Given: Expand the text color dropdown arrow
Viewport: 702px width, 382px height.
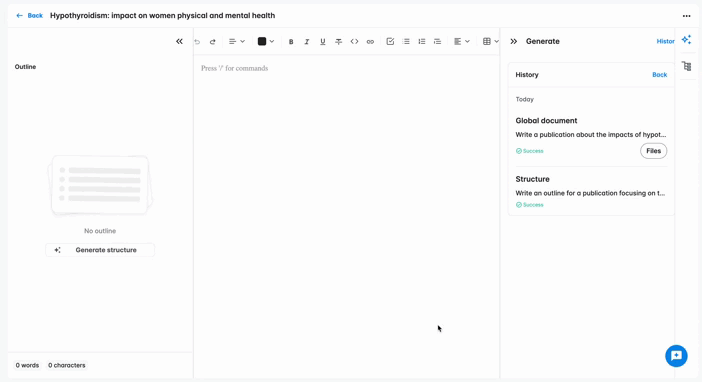Looking at the screenshot, I should click(272, 42).
